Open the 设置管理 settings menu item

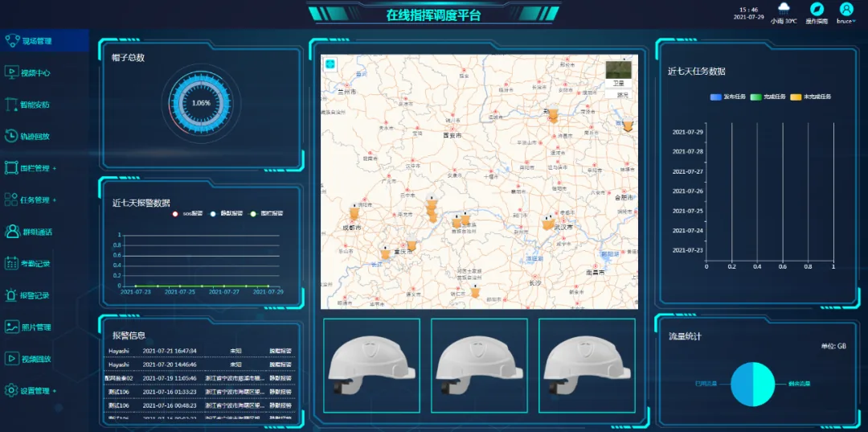tap(31, 390)
